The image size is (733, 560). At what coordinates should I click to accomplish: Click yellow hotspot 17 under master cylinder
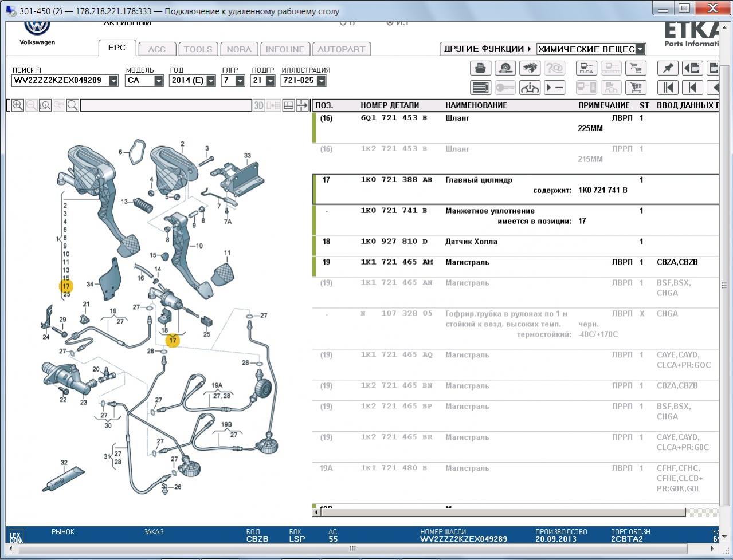173,341
